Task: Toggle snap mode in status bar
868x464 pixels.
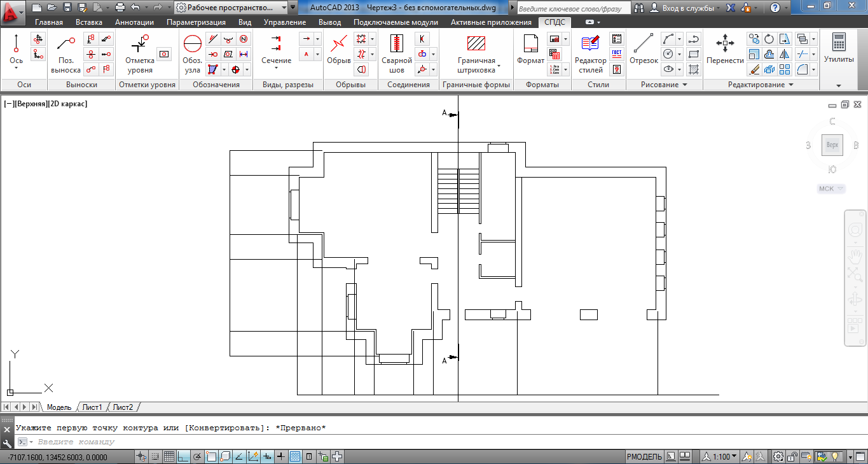Action: pos(155,456)
